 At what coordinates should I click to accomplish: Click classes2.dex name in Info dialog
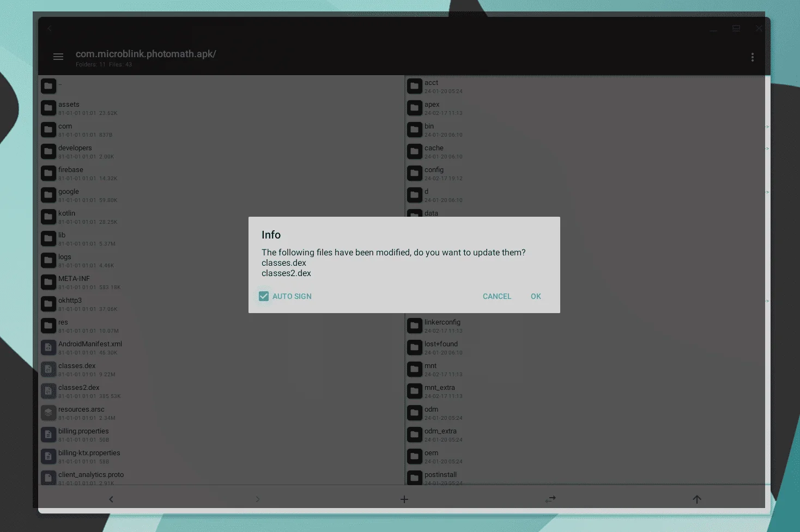286,273
